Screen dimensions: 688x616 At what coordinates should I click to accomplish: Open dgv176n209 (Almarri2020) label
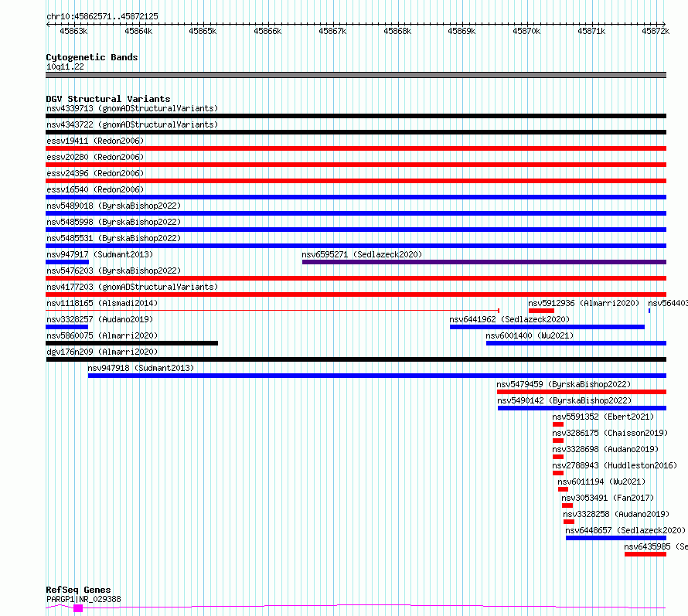(x=102, y=352)
